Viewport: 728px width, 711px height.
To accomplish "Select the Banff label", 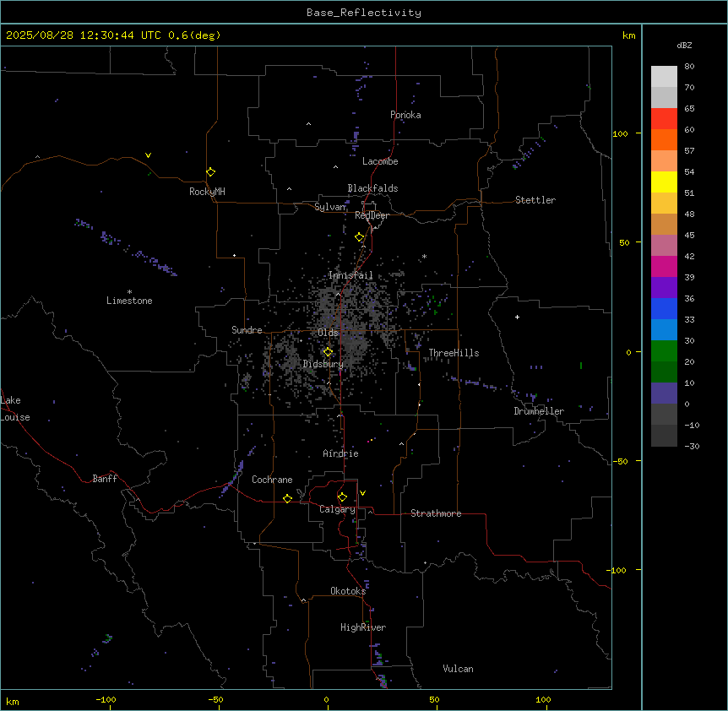I will pyautogui.click(x=105, y=479).
